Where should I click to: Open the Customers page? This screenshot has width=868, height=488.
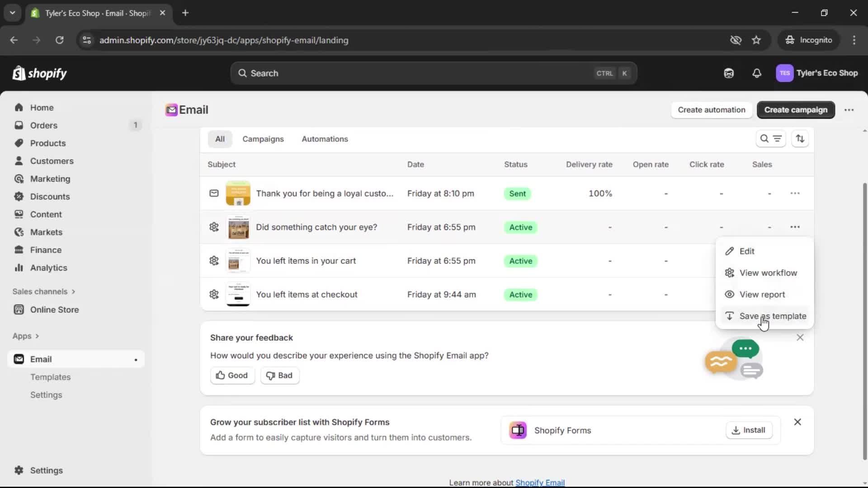52,161
